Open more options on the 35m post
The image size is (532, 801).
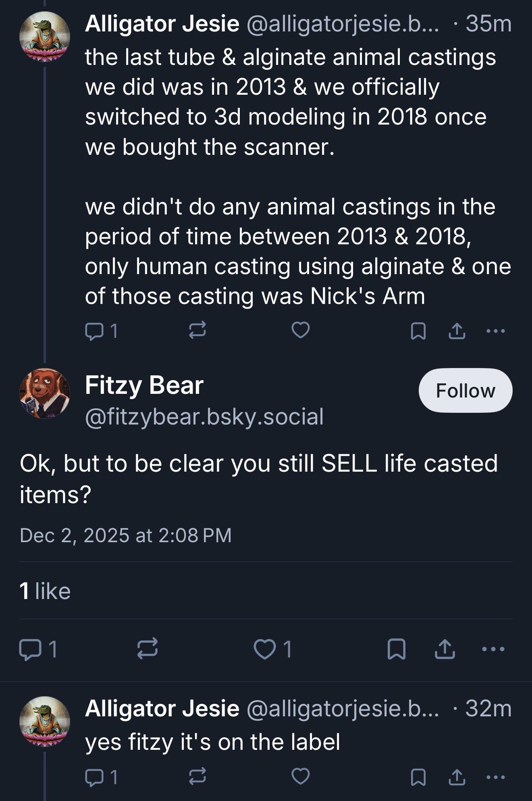point(495,331)
